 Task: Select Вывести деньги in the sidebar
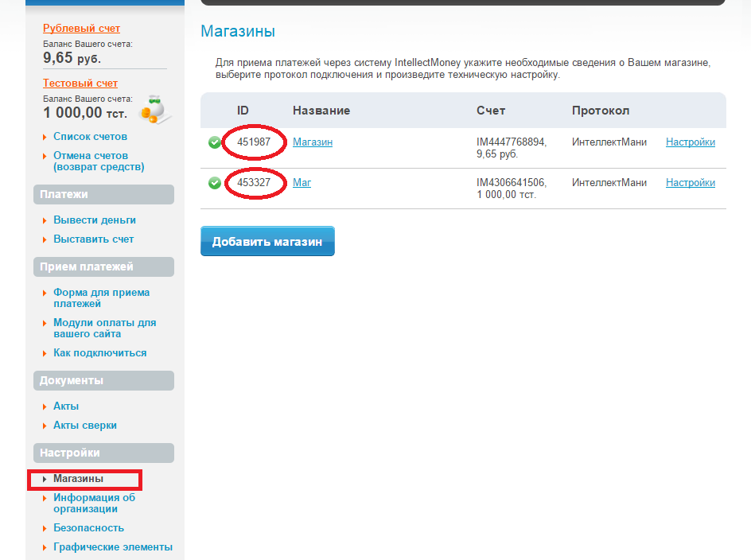pos(95,220)
